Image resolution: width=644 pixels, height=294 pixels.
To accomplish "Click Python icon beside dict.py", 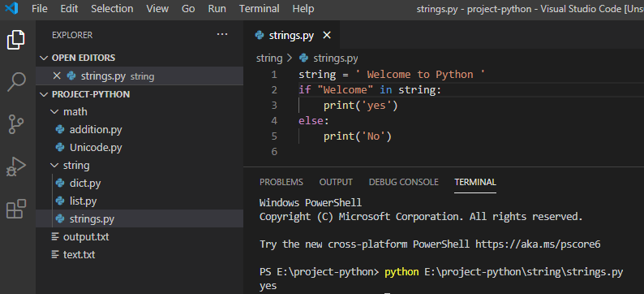I will [60, 183].
